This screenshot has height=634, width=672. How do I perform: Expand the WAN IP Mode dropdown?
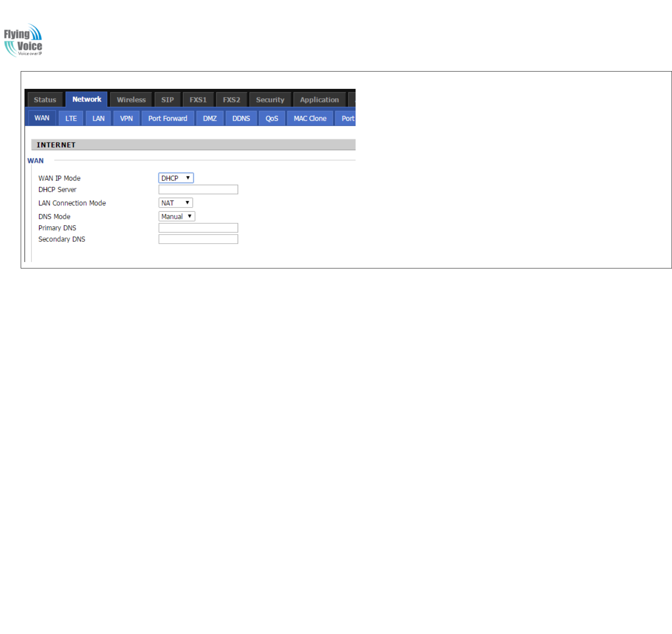pyautogui.click(x=176, y=178)
